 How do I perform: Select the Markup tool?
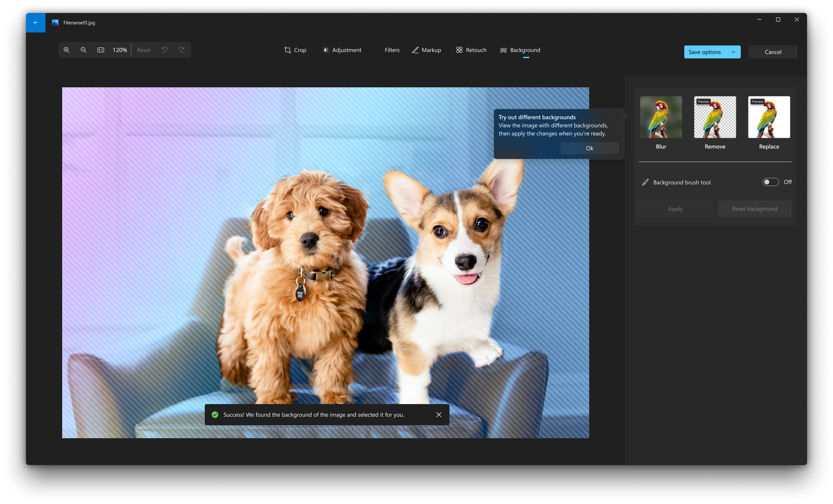click(426, 50)
